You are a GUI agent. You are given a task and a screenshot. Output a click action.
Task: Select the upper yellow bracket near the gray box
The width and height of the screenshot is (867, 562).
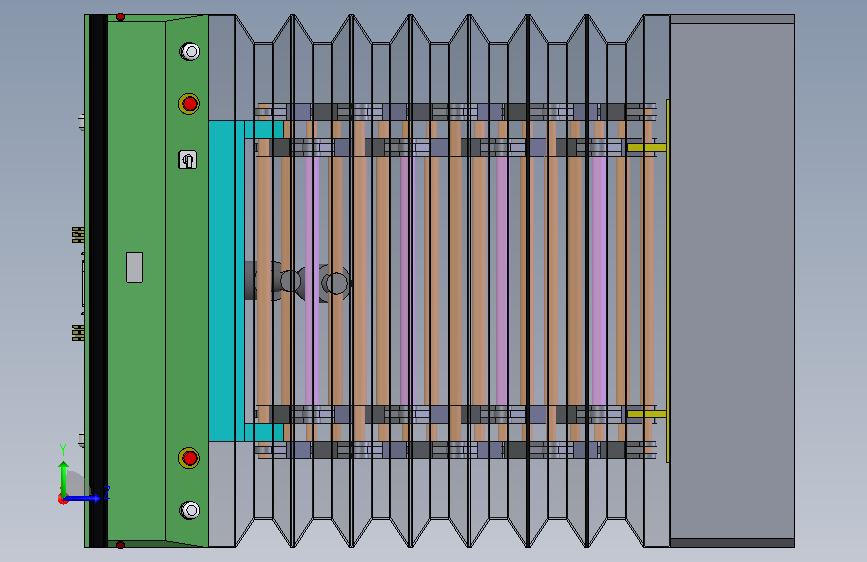646,148
